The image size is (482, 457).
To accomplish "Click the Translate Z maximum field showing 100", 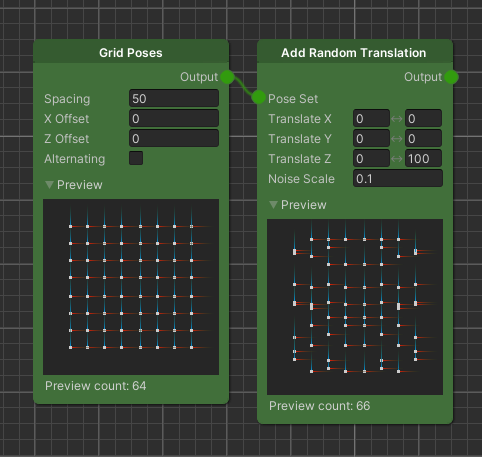I will point(423,158).
